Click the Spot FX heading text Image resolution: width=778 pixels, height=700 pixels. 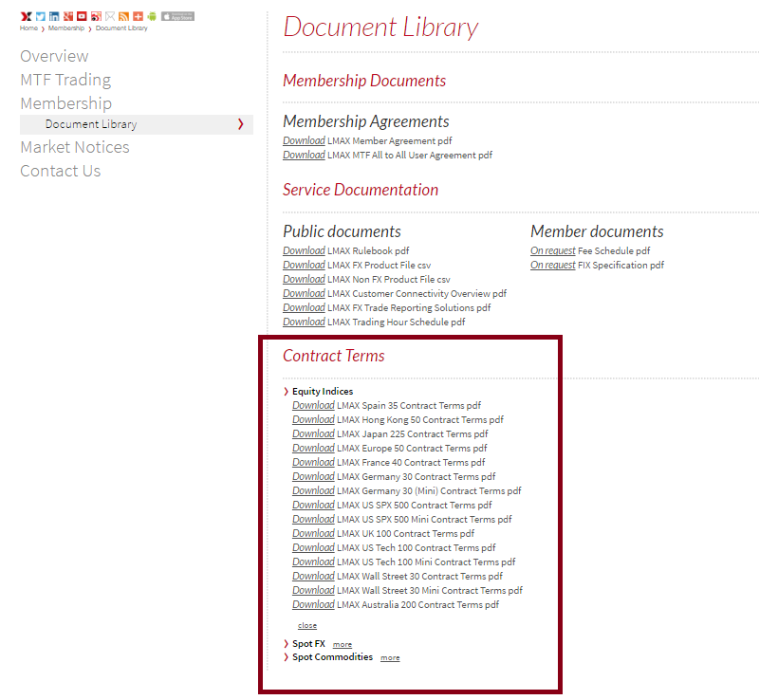(308, 644)
